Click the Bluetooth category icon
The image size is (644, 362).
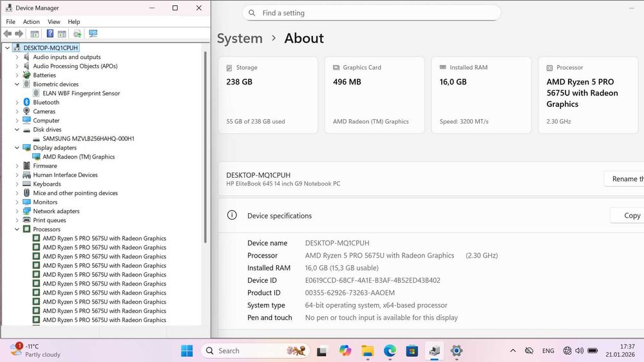pyautogui.click(x=26, y=102)
